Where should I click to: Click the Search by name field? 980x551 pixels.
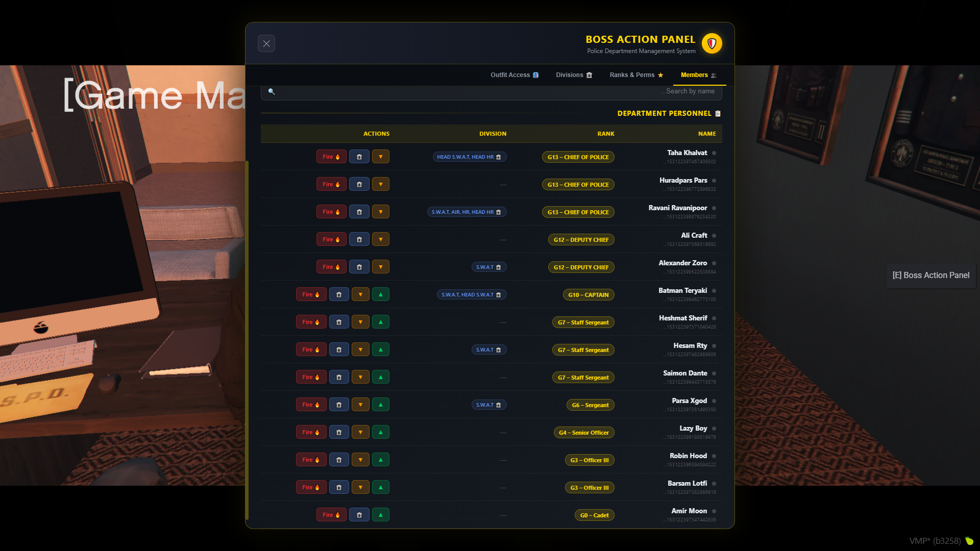click(x=491, y=92)
